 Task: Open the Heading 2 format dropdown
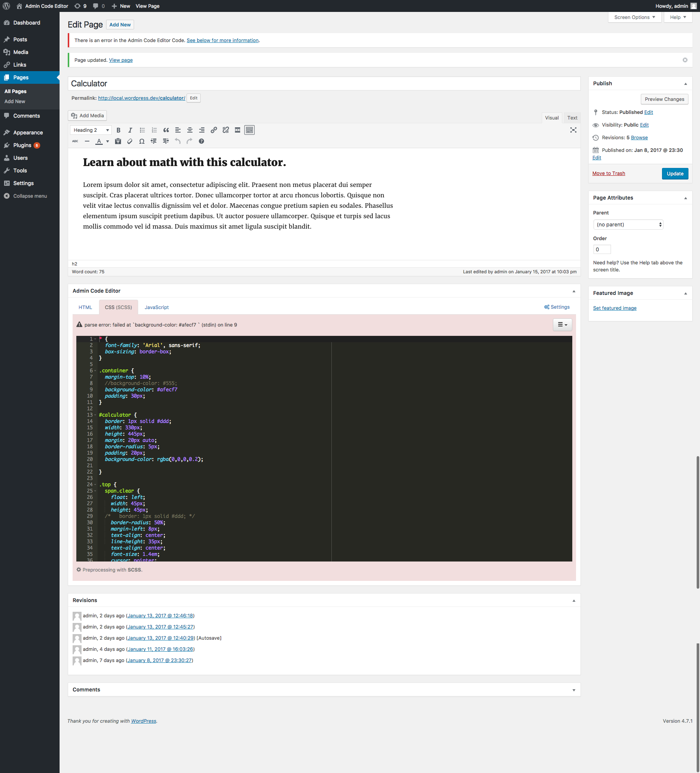pyautogui.click(x=90, y=130)
